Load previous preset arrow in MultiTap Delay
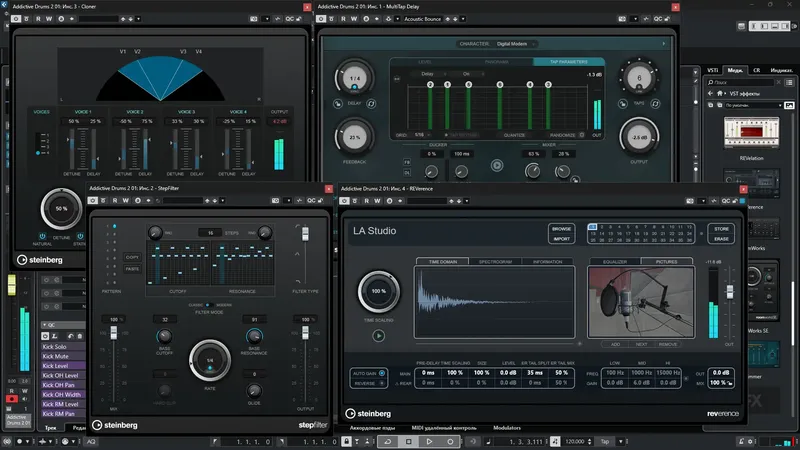Viewport: 800px width, 450px height. [x=447, y=19]
